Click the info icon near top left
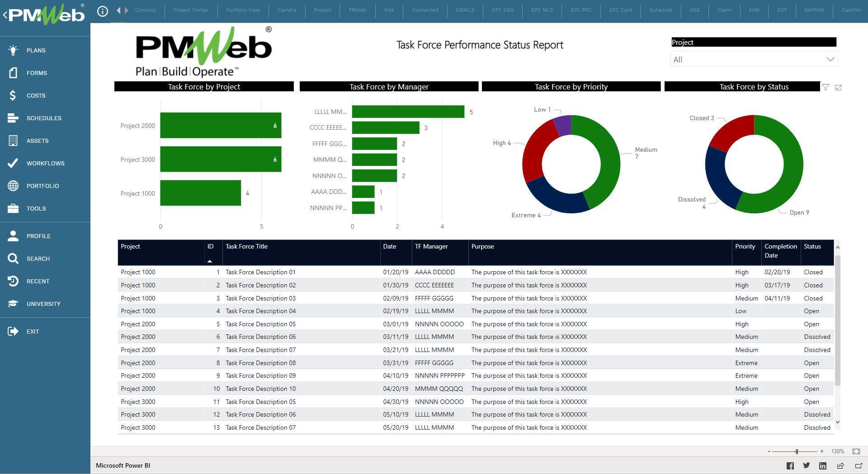Image resolution: width=868 pixels, height=474 pixels. (102, 11)
